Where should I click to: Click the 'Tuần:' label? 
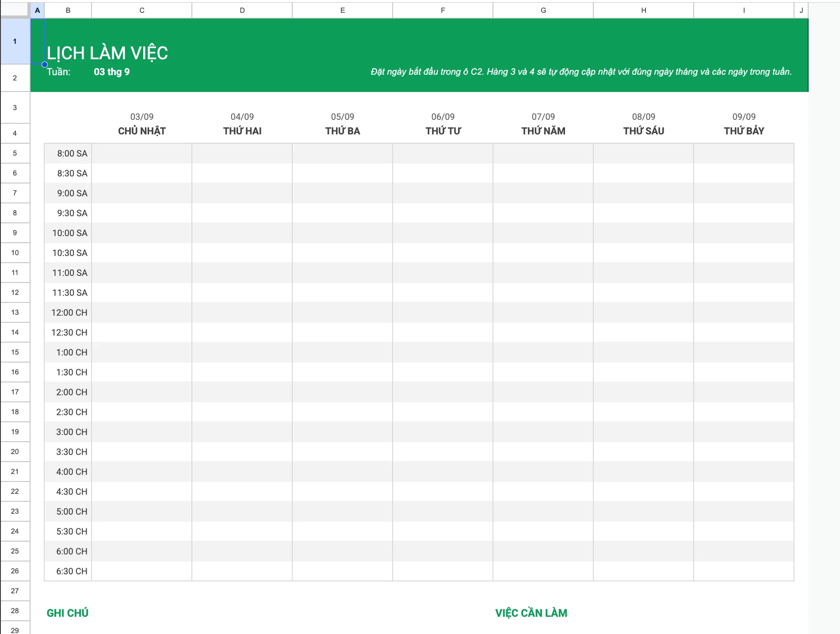tap(58, 72)
